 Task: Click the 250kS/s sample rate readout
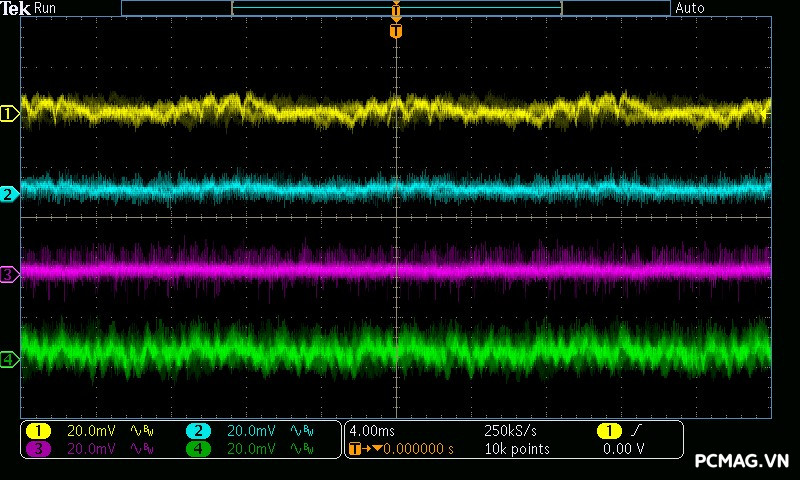tap(511, 430)
